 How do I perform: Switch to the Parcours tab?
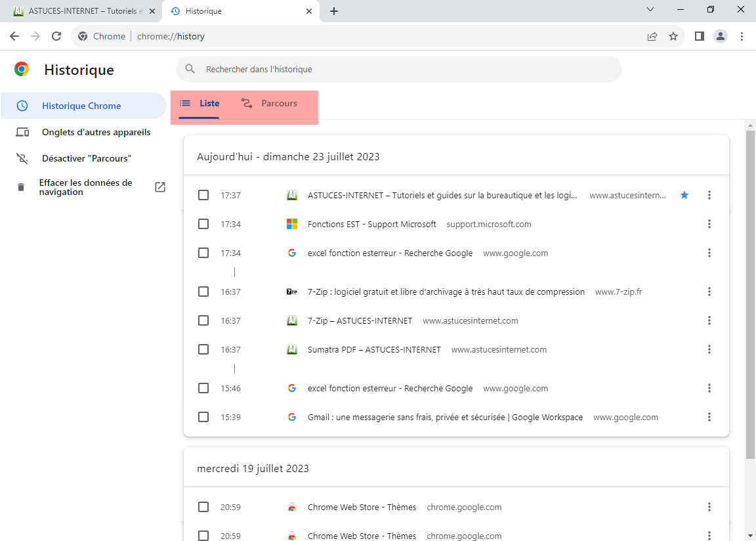coord(269,104)
